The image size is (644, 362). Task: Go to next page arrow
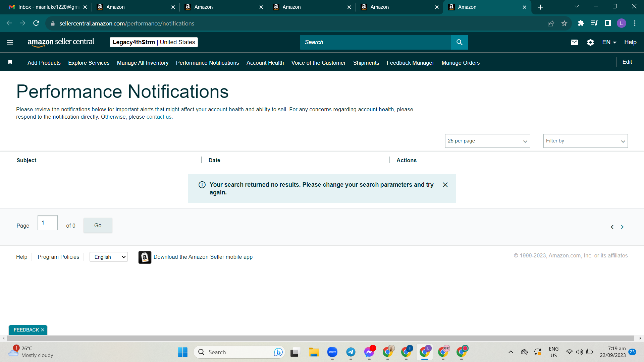tap(622, 227)
